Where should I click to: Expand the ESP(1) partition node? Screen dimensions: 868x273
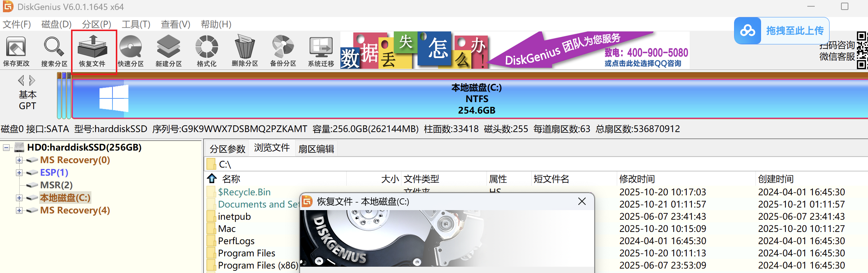pyautogui.click(x=19, y=173)
